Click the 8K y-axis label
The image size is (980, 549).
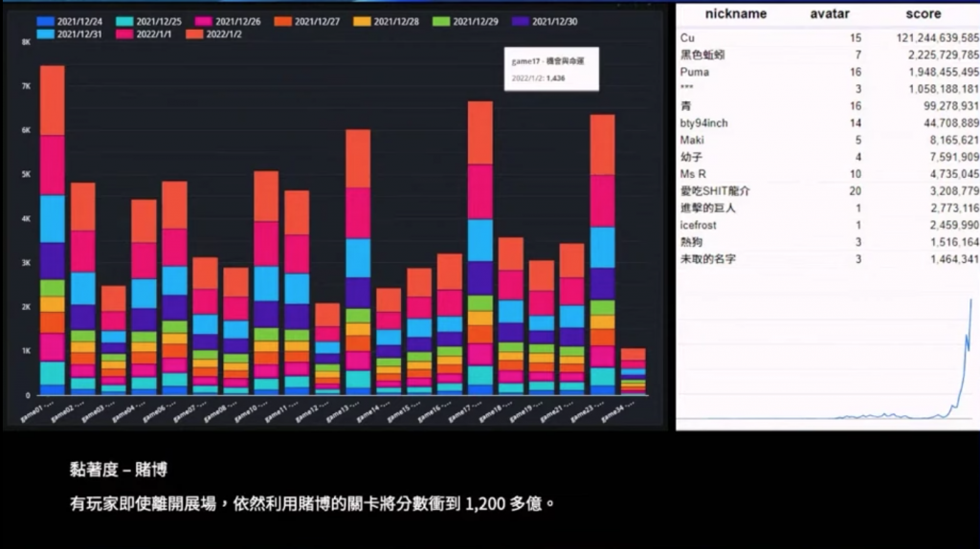pyautogui.click(x=26, y=42)
